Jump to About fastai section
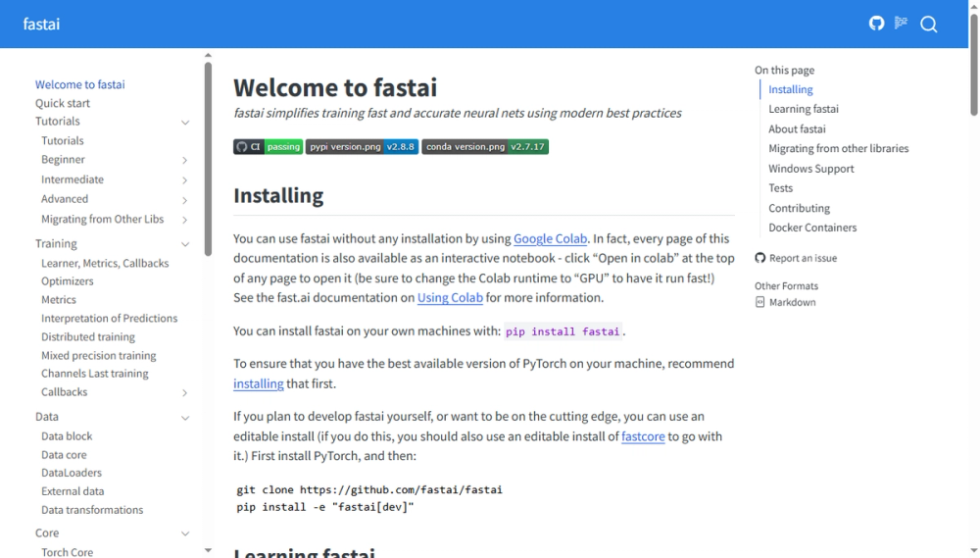Image resolution: width=980 pixels, height=558 pixels. [797, 128]
